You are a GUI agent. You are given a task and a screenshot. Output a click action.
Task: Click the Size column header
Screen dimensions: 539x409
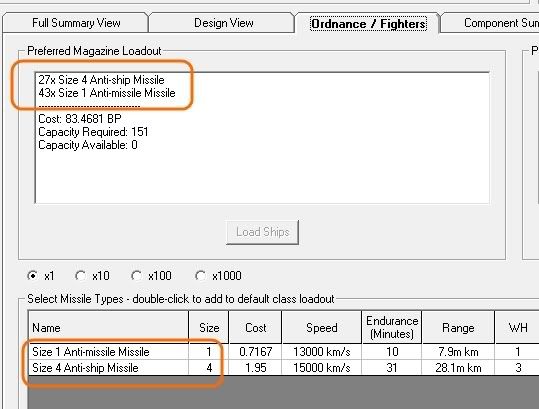[x=209, y=328]
